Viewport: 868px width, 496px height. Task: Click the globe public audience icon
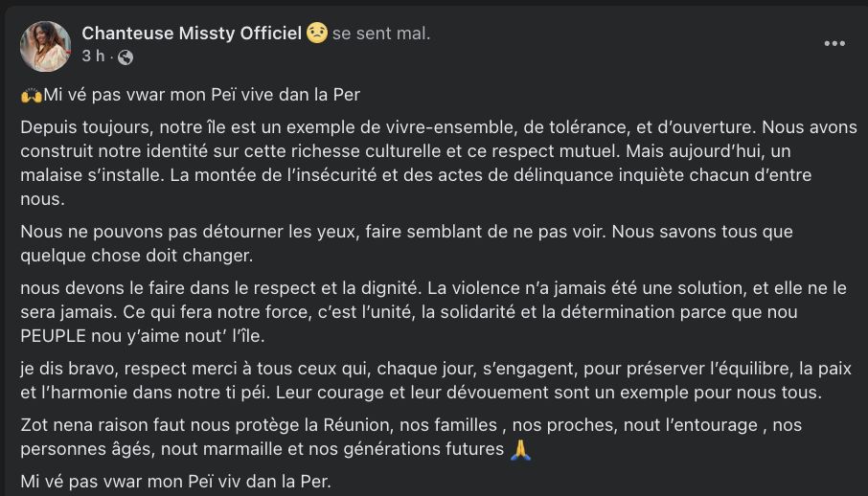point(126,57)
